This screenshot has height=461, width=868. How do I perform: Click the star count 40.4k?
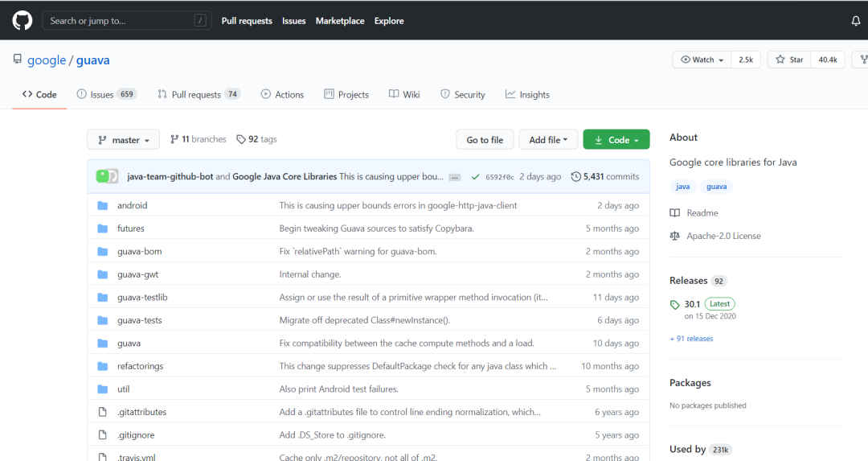coord(828,60)
